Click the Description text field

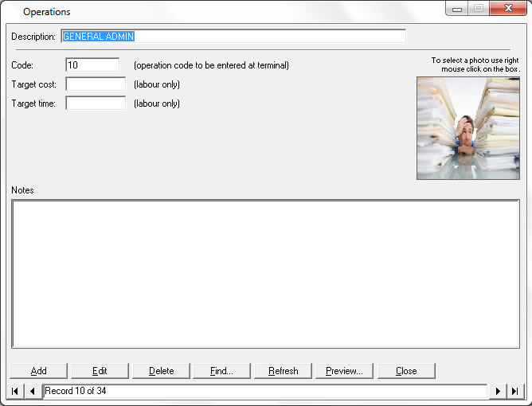tap(233, 37)
